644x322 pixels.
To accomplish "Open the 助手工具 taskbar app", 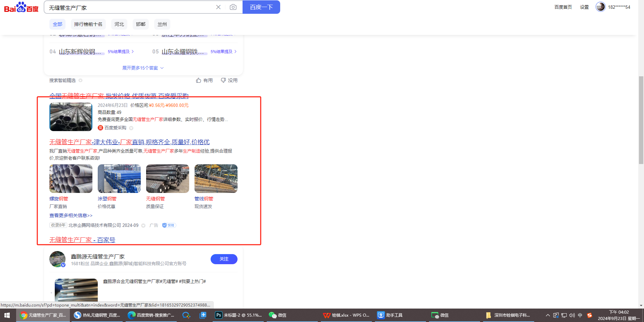I will pyautogui.click(x=400, y=315).
